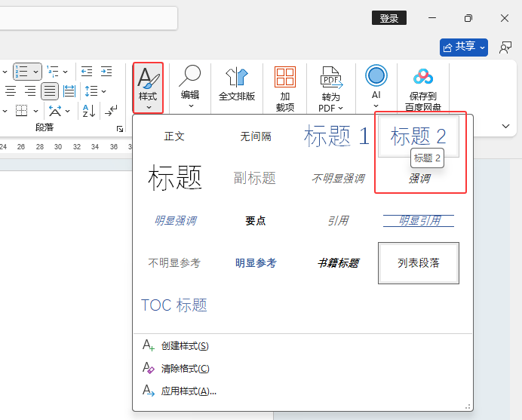522x420 pixels.
Task: Align the paragraph to the right
Action: [30, 91]
